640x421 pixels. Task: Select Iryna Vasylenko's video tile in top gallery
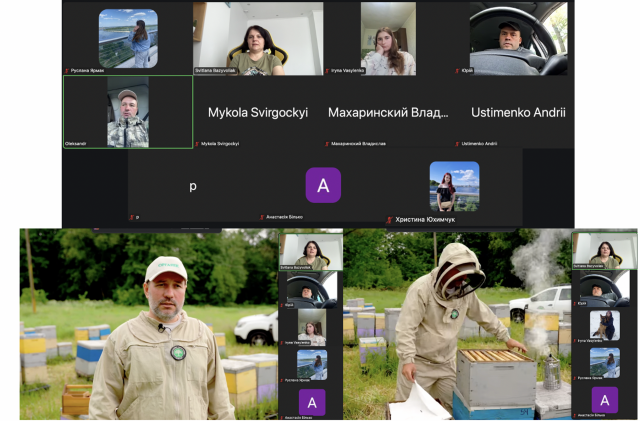tap(388, 37)
